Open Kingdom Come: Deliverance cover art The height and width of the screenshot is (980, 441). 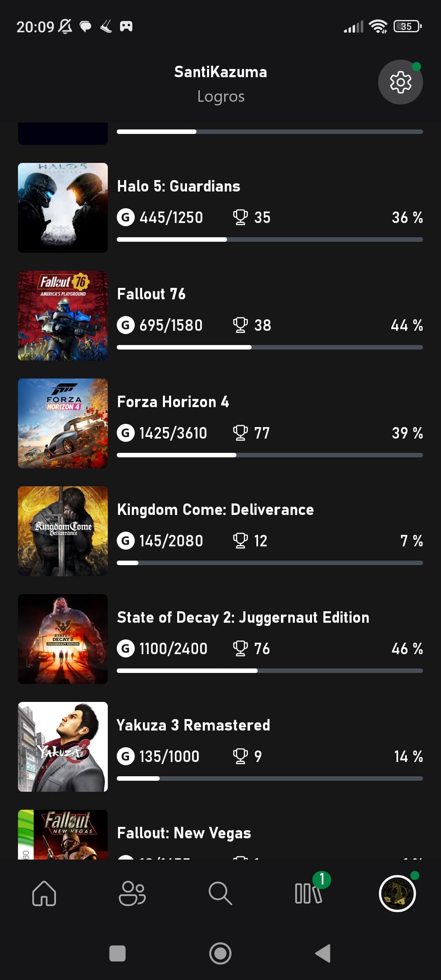tap(63, 531)
